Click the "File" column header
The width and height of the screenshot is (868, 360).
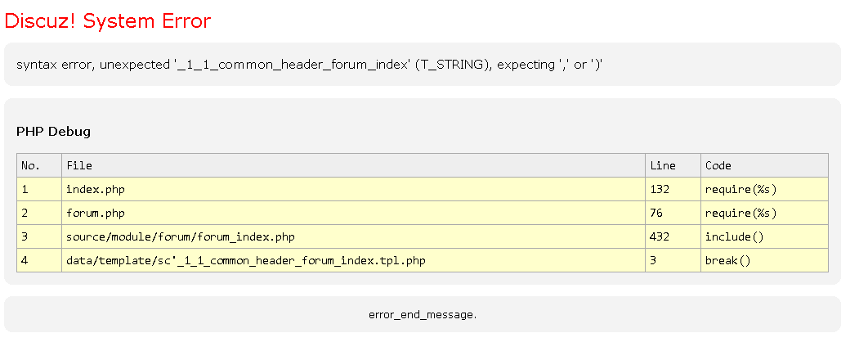(x=79, y=165)
